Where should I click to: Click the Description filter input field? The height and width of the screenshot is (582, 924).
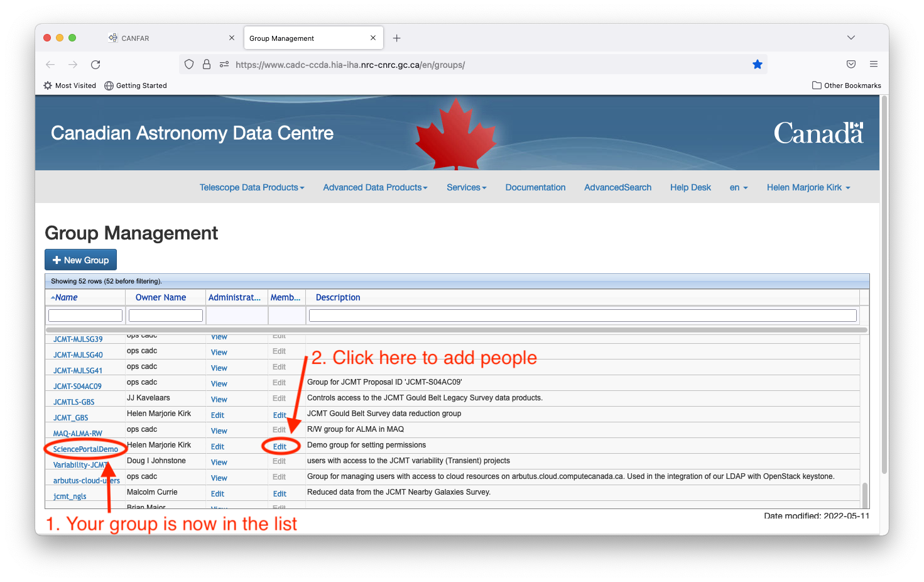click(x=583, y=316)
